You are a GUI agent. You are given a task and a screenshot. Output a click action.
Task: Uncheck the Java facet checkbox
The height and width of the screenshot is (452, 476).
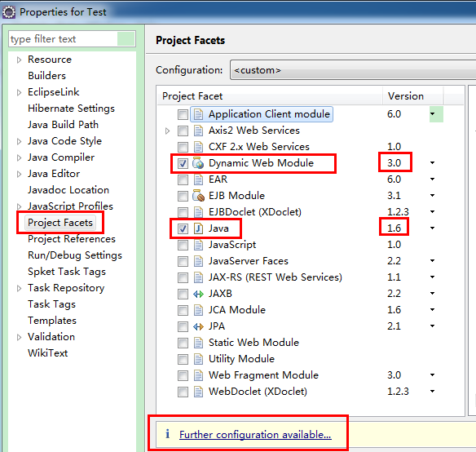point(183,229)
